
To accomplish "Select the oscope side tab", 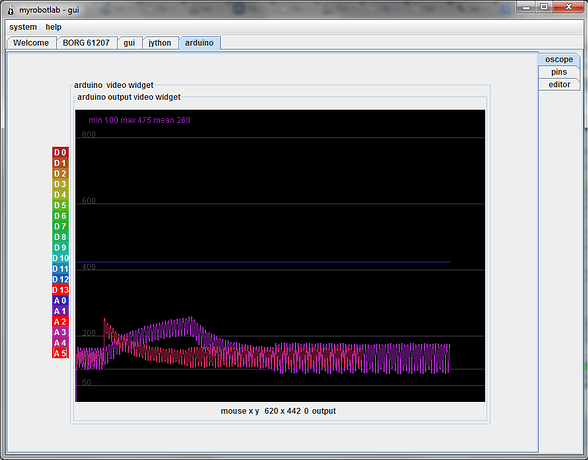I will [559, 59].
